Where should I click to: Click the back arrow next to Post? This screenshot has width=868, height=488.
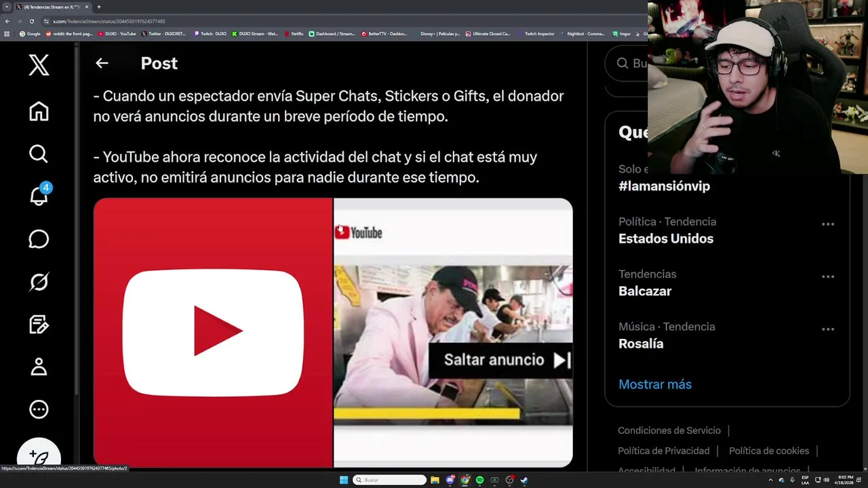coord(102,63)
